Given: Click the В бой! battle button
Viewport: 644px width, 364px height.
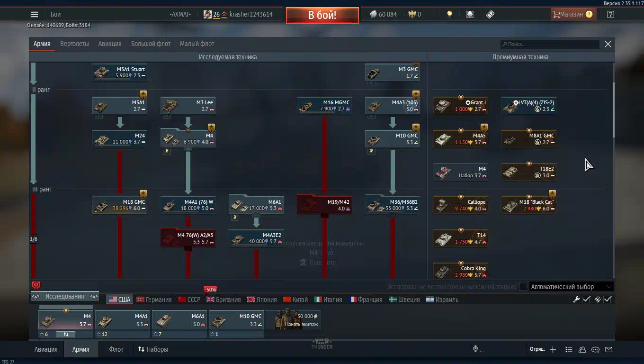Looking at the screenshot, I should click(x=322, y=15).
